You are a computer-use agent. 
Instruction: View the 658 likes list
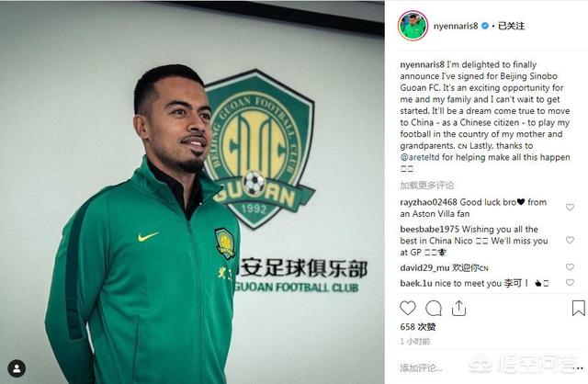(x=418, y=327)
